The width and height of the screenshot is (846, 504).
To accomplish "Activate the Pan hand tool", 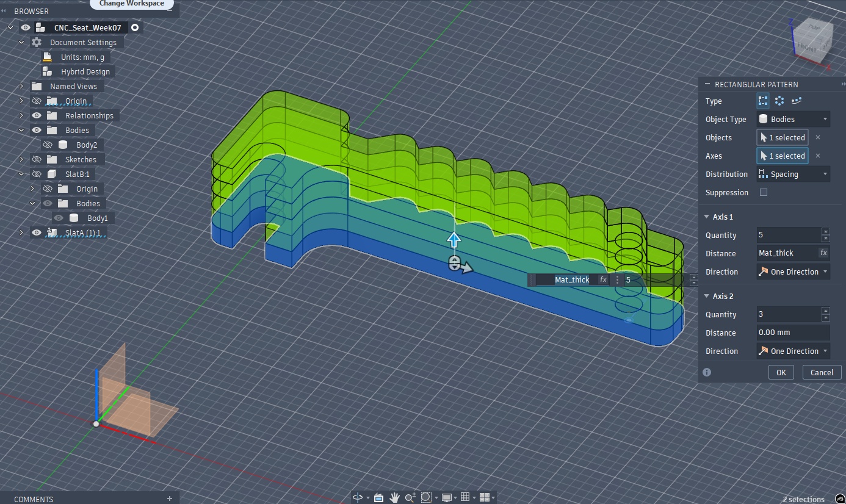I will click(395, 497).
